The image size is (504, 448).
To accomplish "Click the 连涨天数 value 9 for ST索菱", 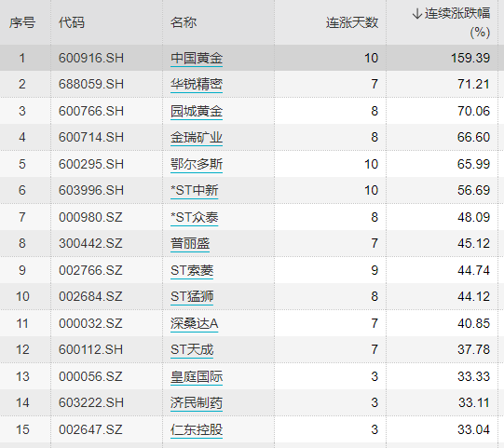I will tap(375, 270).
